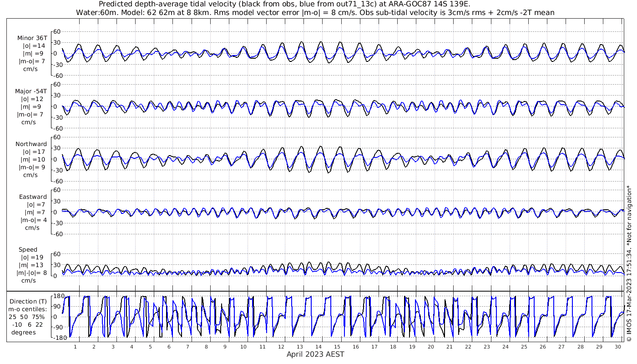Click date tick '17' on the date axis
The height and width of the screenshot is (364, 637).
point(374,347)
